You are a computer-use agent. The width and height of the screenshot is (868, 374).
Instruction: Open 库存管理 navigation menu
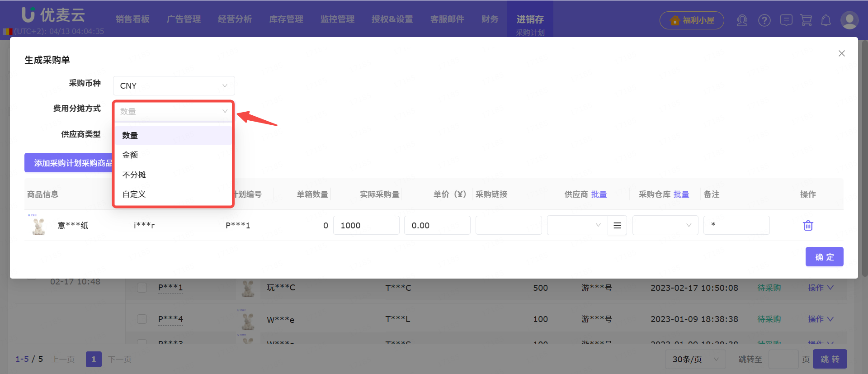[286, 19]
